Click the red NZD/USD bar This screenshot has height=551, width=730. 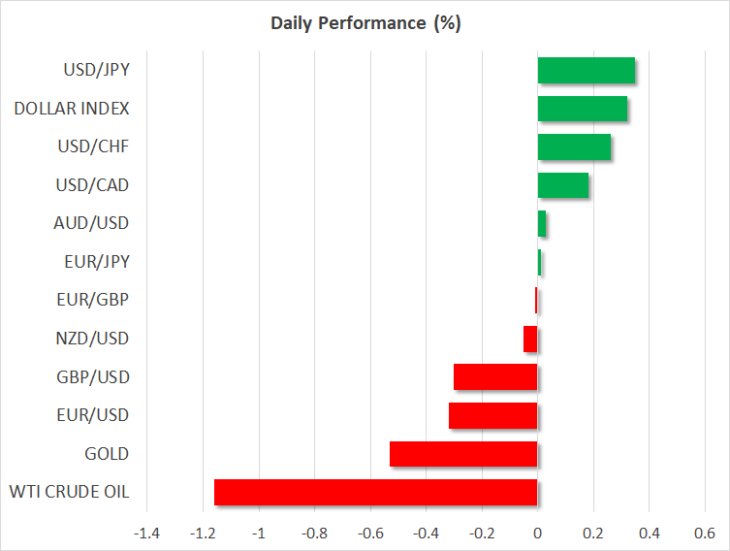(x=530, y=339)
